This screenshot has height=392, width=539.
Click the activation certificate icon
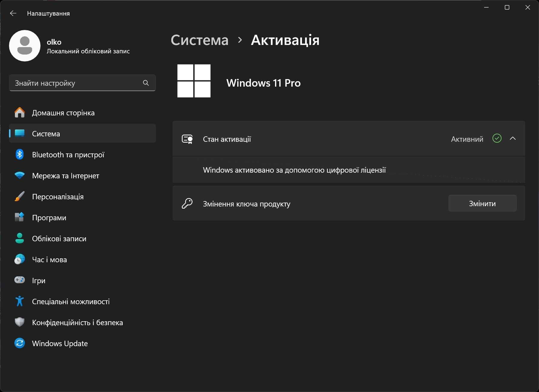(187, 139)
